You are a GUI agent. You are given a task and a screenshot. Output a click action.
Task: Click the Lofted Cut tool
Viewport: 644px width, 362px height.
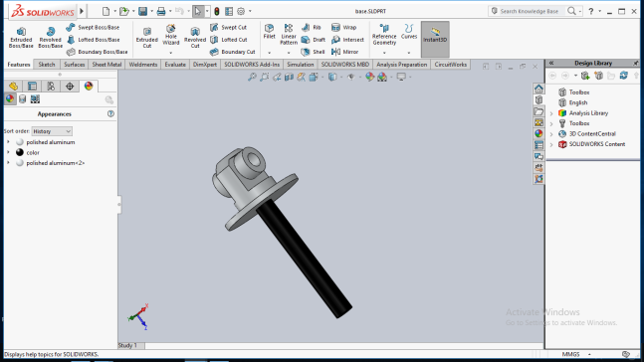click(228, 40)
